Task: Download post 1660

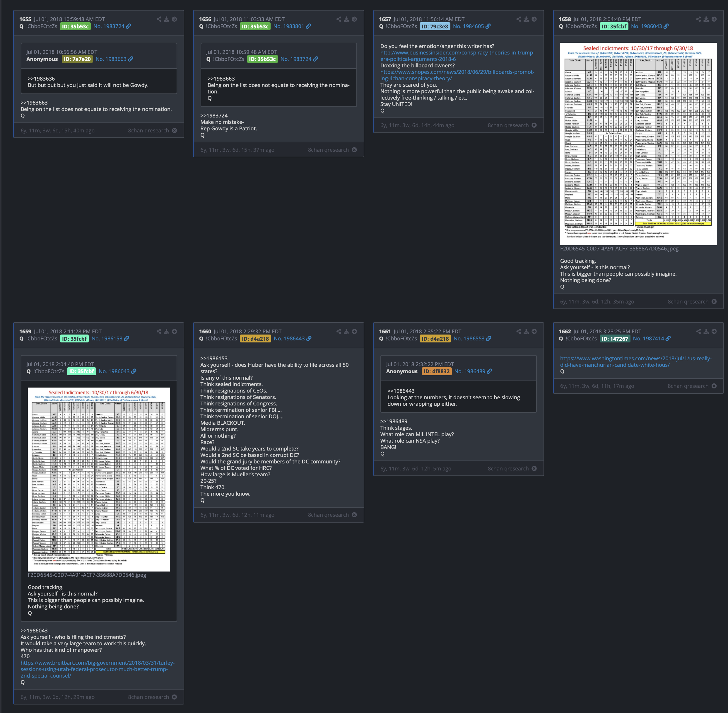Action: [347, 331]
